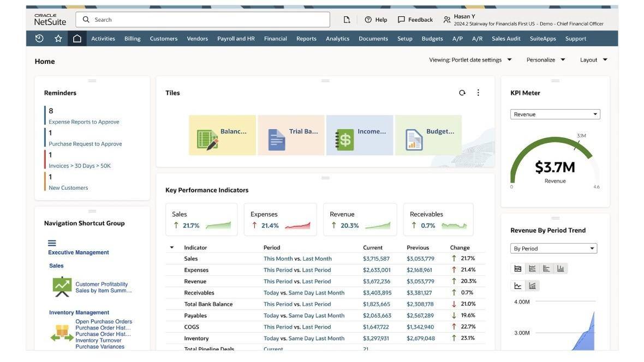The width and height of the screenshot is (644, 362).
Task: Click the Feedback button
Action: (x=415, y=20)
